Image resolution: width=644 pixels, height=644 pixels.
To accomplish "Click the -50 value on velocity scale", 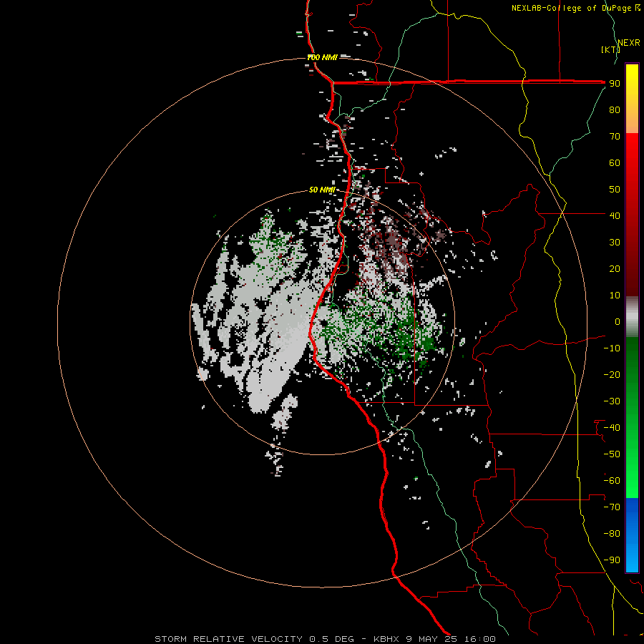I will [612, 454].
